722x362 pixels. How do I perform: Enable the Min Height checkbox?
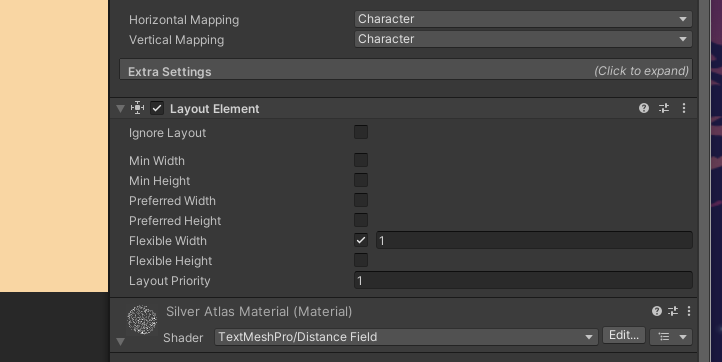361,180
